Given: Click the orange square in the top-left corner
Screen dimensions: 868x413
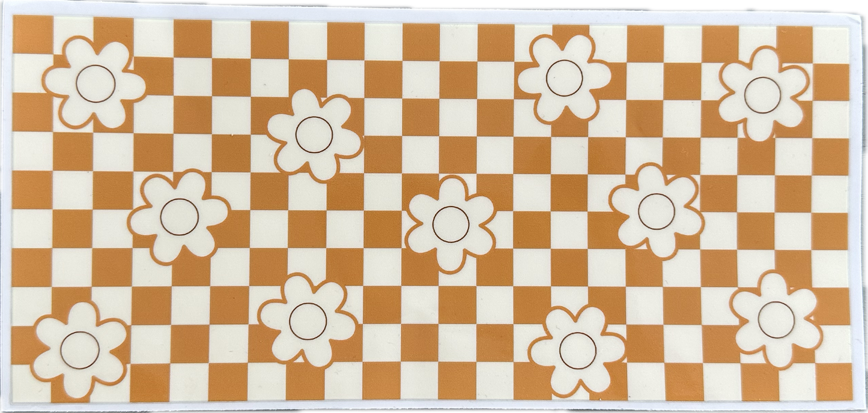Looking at the screenshot, I should [32, 35].
